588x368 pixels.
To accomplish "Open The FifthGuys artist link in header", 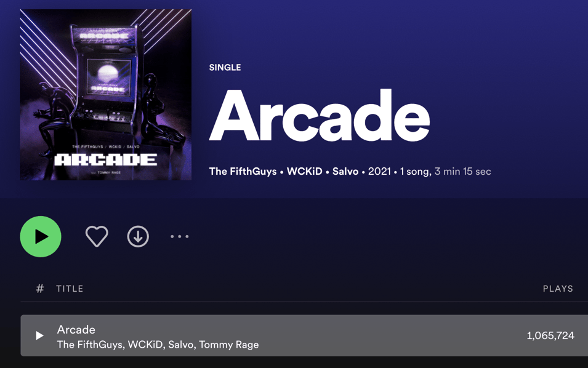I will pos(243,171).
